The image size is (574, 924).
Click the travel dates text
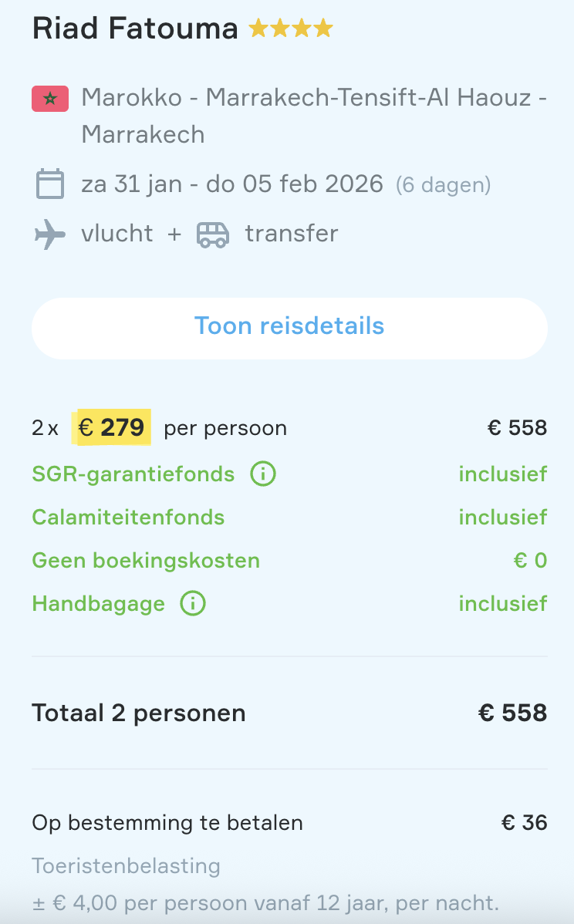pyautogui.click(x=231, y=185)
